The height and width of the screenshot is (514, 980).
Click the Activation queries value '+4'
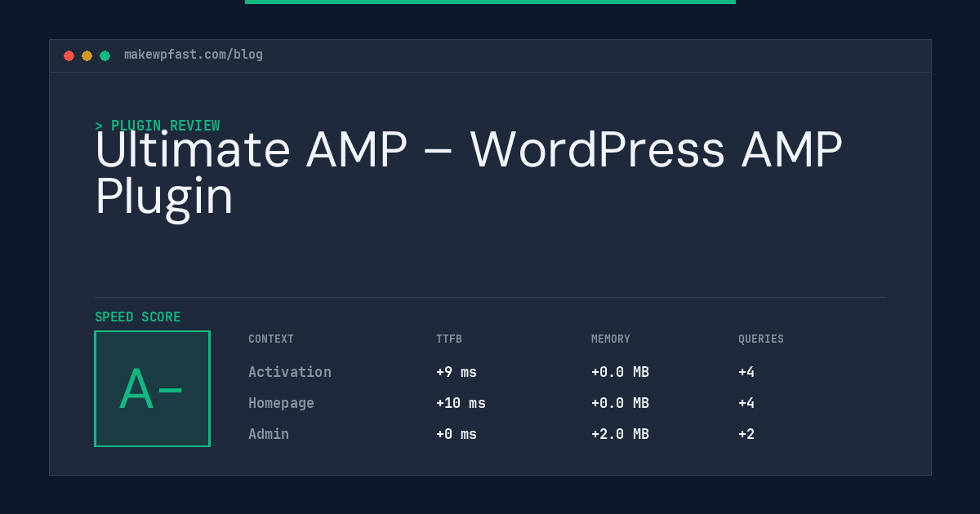[x=746, y=372]
